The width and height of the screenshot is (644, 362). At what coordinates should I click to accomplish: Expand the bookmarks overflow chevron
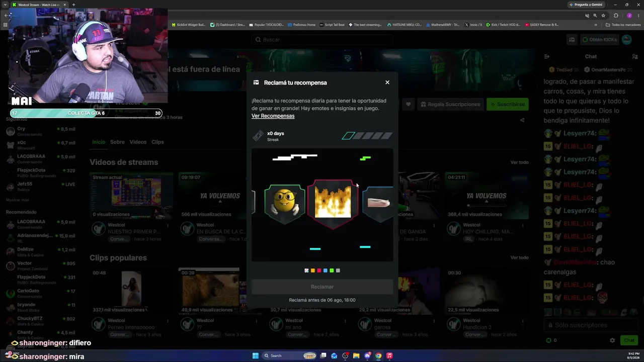point(596,25)
